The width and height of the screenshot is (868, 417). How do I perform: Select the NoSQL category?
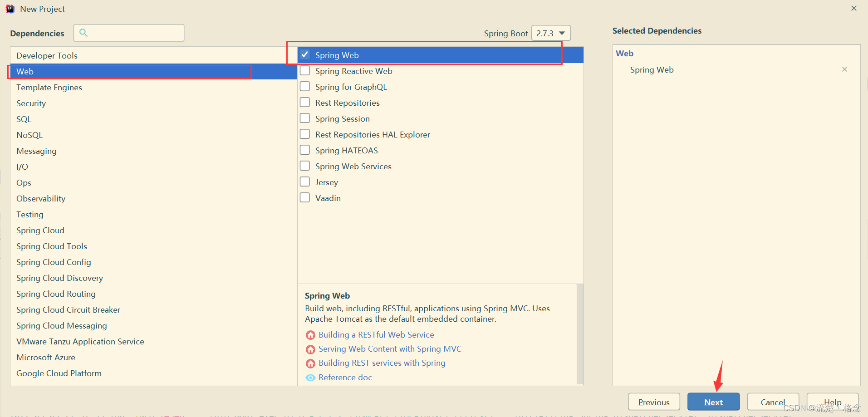153,135
